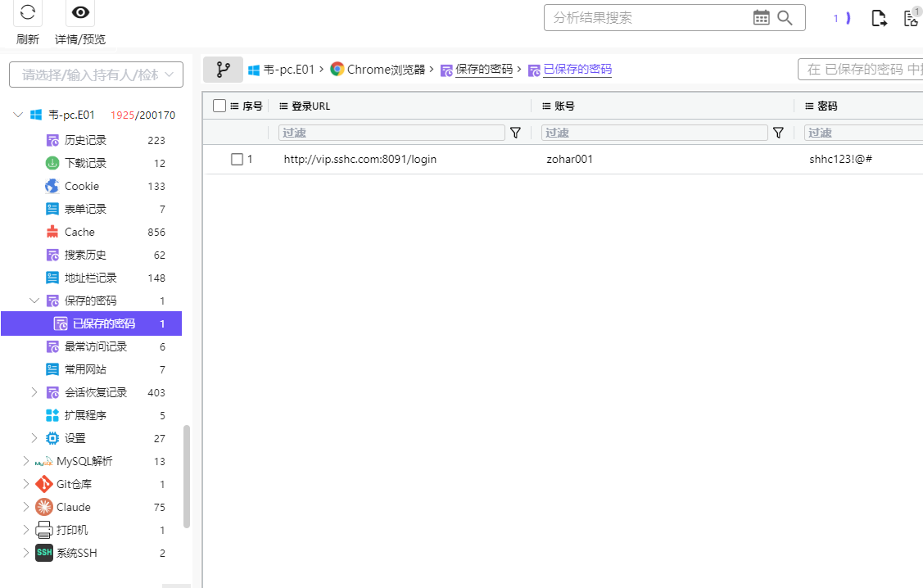Click the 账号 filter input

pyautogui.click(x=654, y=133)
